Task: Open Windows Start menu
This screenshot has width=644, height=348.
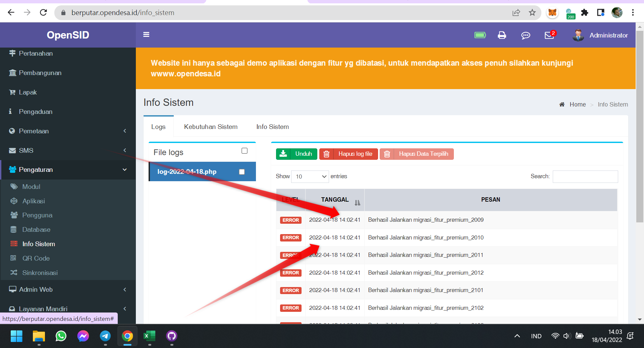Action: click(16, 336)
